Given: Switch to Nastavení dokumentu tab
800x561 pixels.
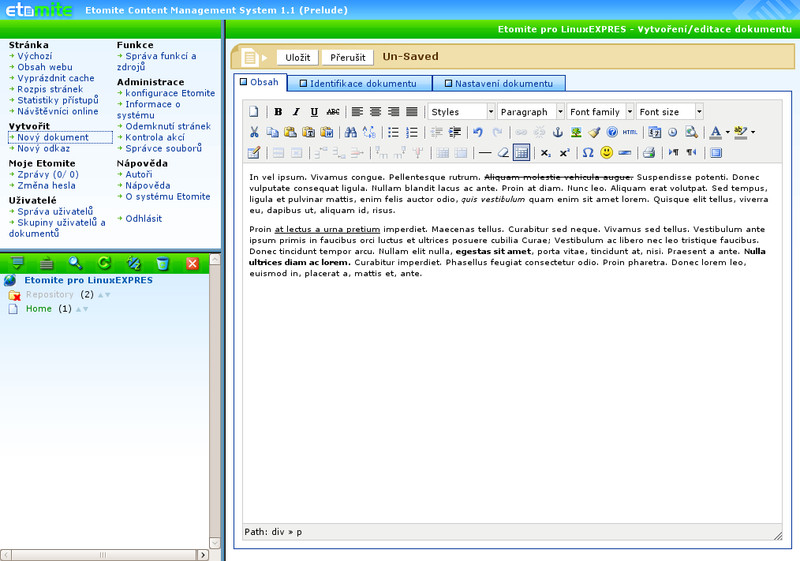Looking at the screenshot, I should 498,84.
